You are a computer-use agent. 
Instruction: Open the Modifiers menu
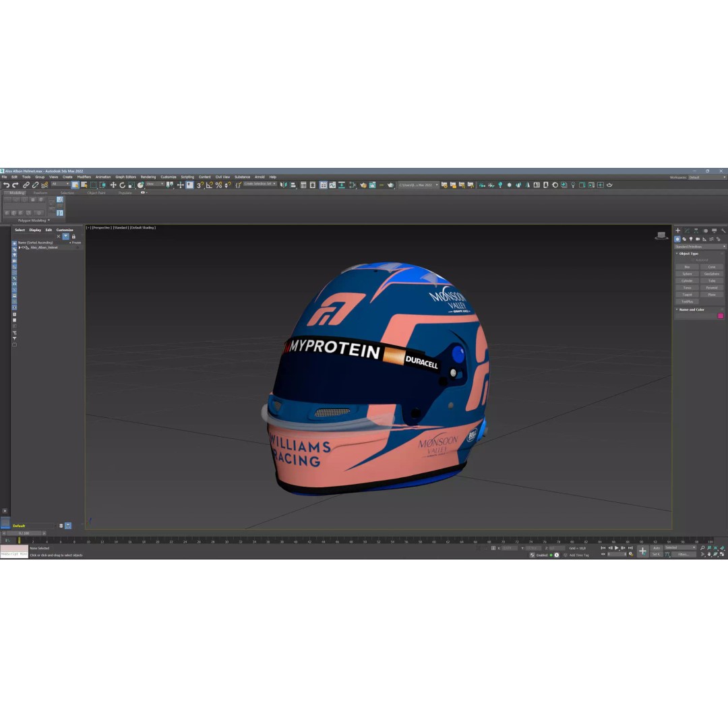tap(84, 176)
